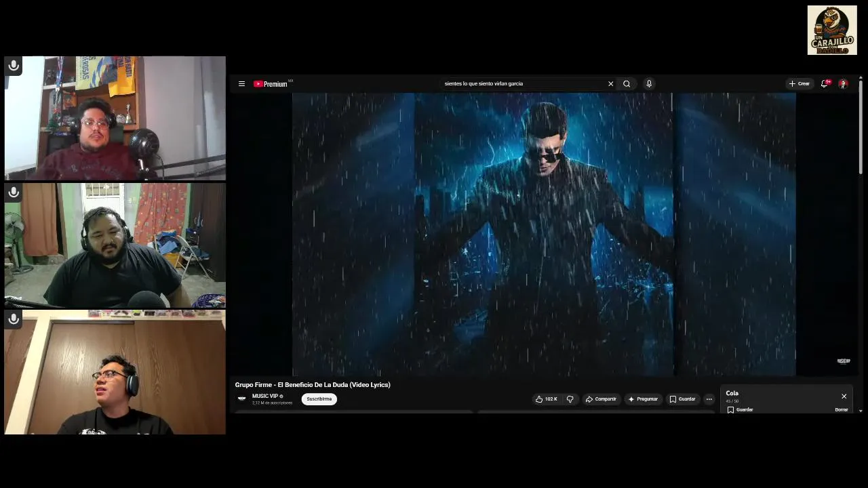Viewport: 868px width, 488px height.
Task: Open the account avatar menu
Action: pyautogui.click(x=843, y=84)
